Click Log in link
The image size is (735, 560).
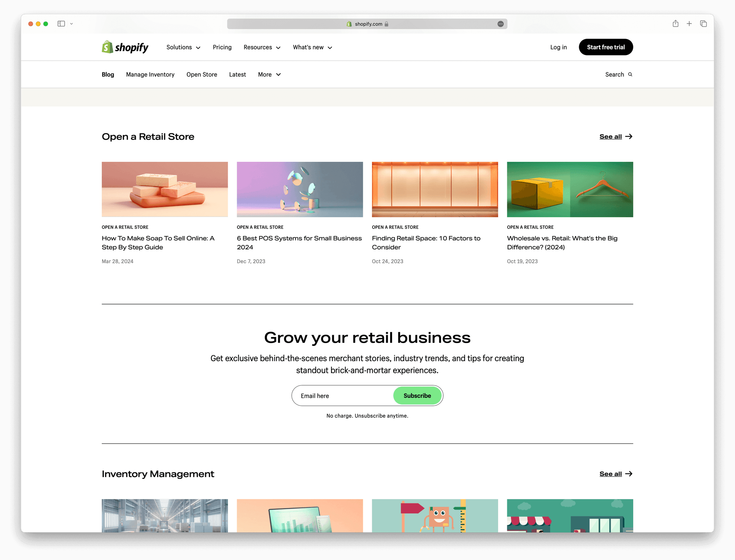(559, 47)
